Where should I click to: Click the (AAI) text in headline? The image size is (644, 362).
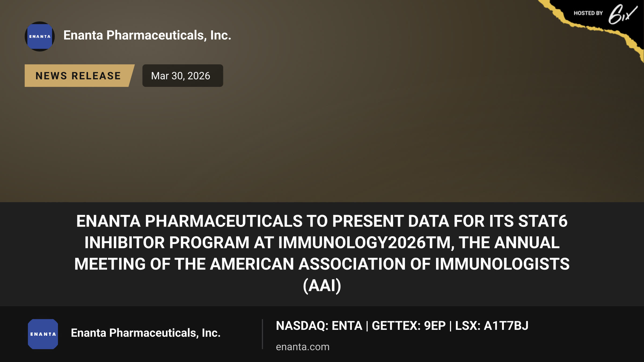[322, 286]
